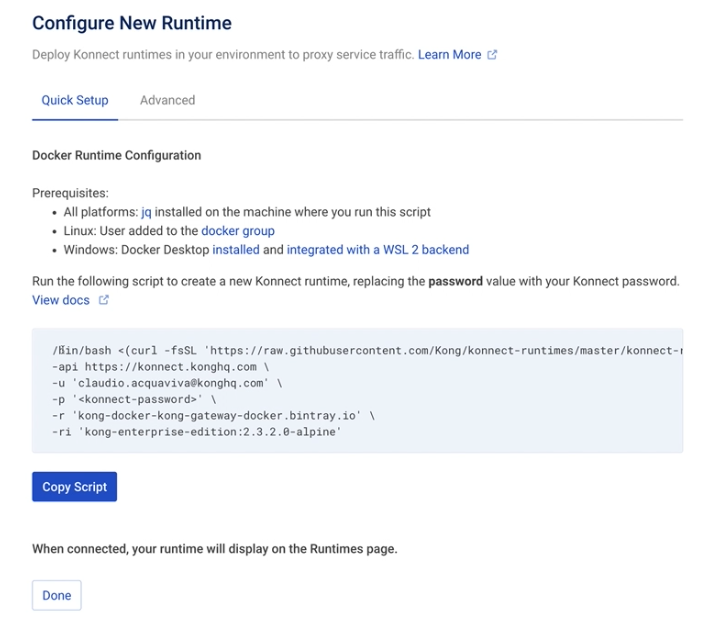
Task: Open the jq prerequisite link
Action: (147, 212)
